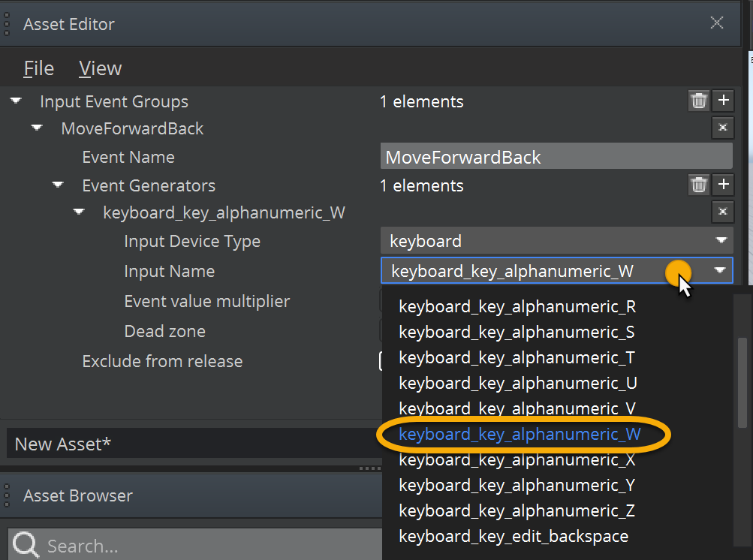Click the Asset Editor panel drag handle
This screenshot has width=753, height=560.
pyautogui.click(x=7, y=23)
